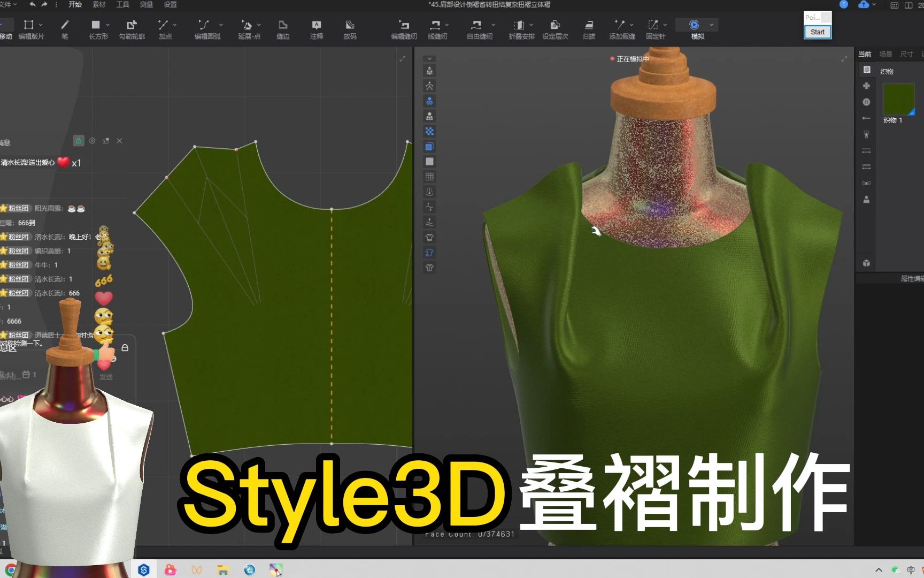This screenshot has height=578, width=924.
Task: Expand the 模拟 simulation dropdown arrow
Action: point(711,25)
